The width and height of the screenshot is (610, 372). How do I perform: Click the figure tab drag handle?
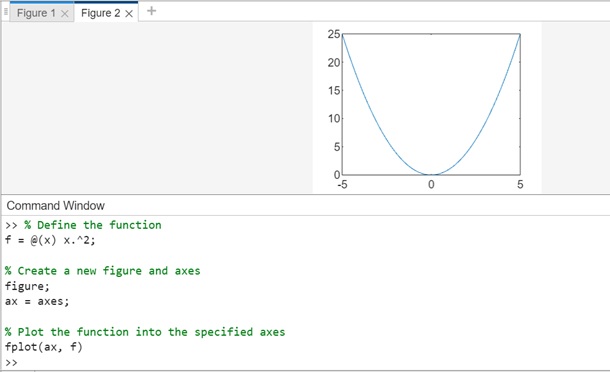[x=6, y=12]
